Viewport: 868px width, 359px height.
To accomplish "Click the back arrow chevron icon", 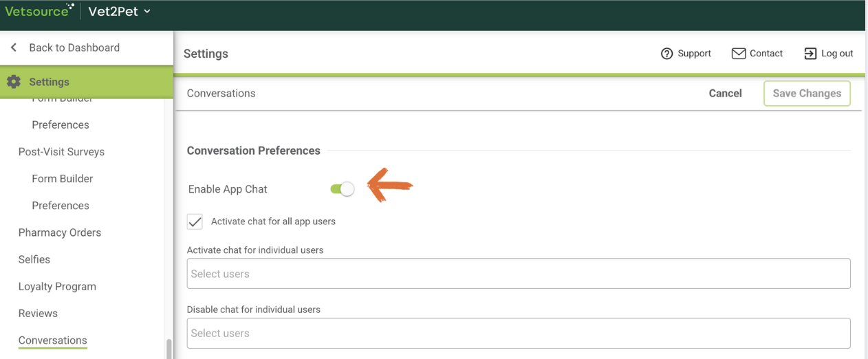I will coord(13,47).
